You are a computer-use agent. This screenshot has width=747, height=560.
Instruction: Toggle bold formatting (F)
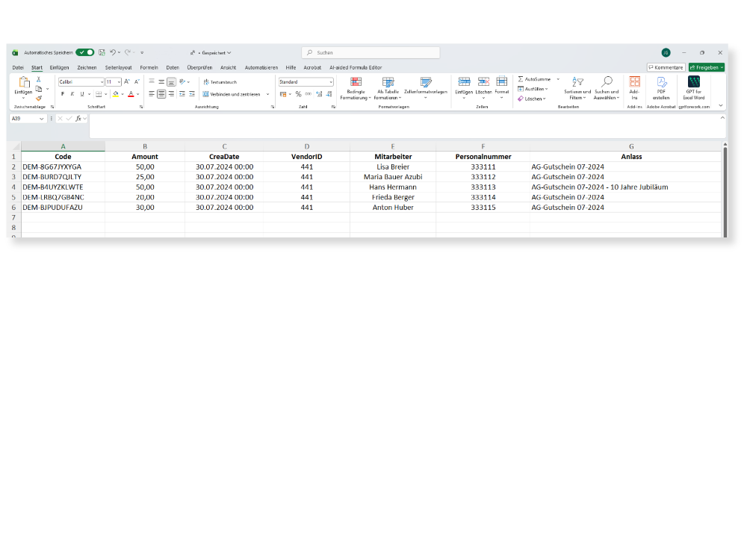click(63, 94)
